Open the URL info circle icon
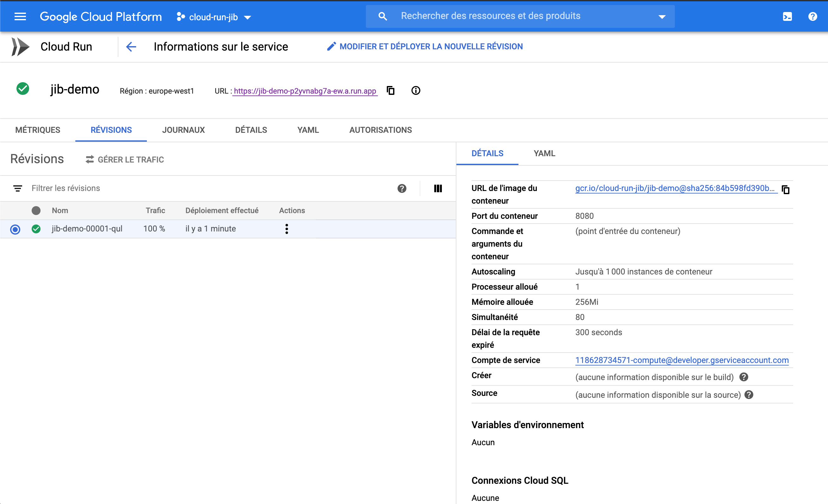This screenshot has height=504, width=828. click(416, 91)
